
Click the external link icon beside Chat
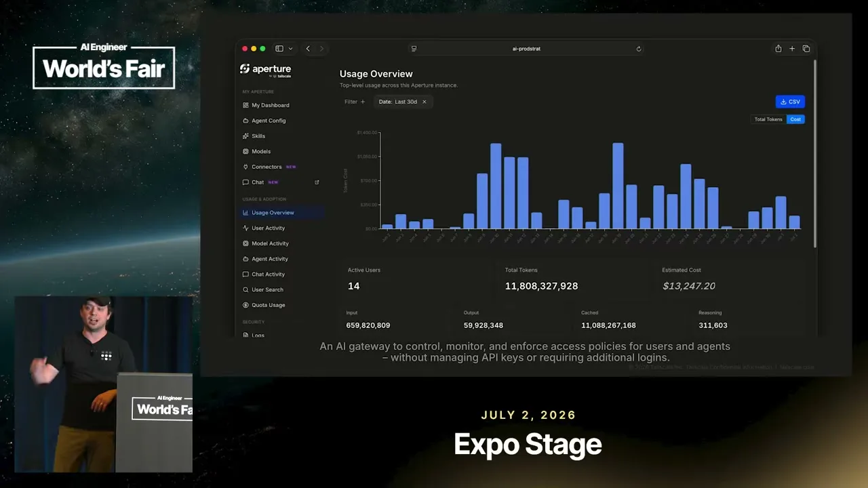(x=317, y=182)
